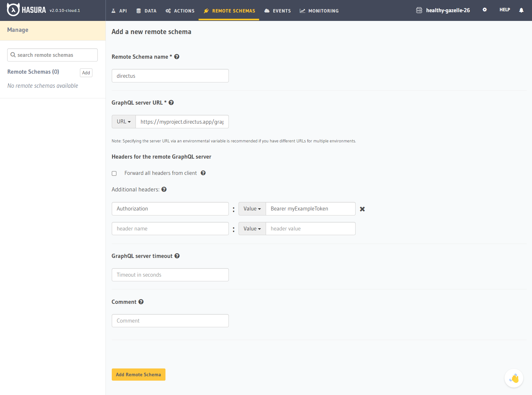Click the Hasura logo

(26, 10)
